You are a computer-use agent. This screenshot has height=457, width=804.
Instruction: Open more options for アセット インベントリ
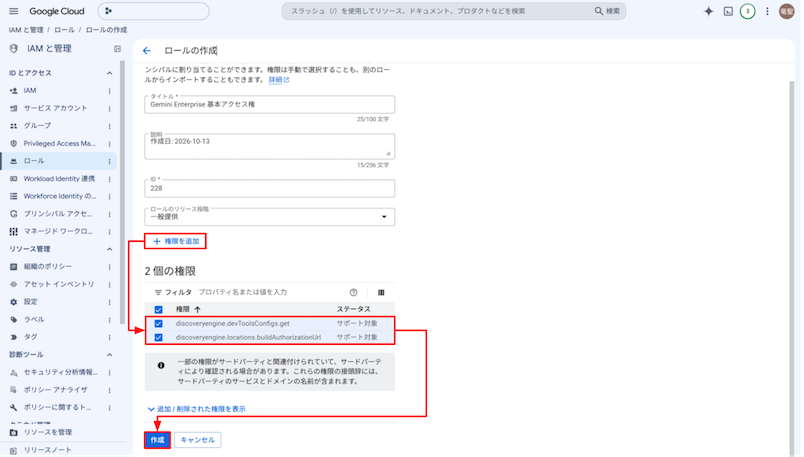click(x=109, y=284)
